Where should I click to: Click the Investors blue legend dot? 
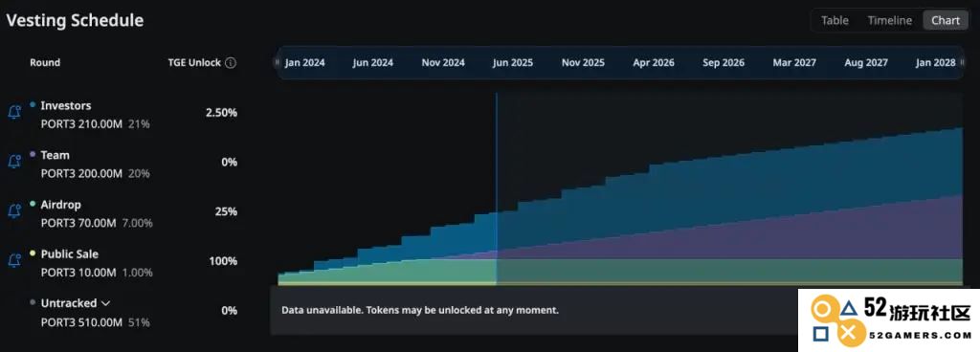(33, 105)
